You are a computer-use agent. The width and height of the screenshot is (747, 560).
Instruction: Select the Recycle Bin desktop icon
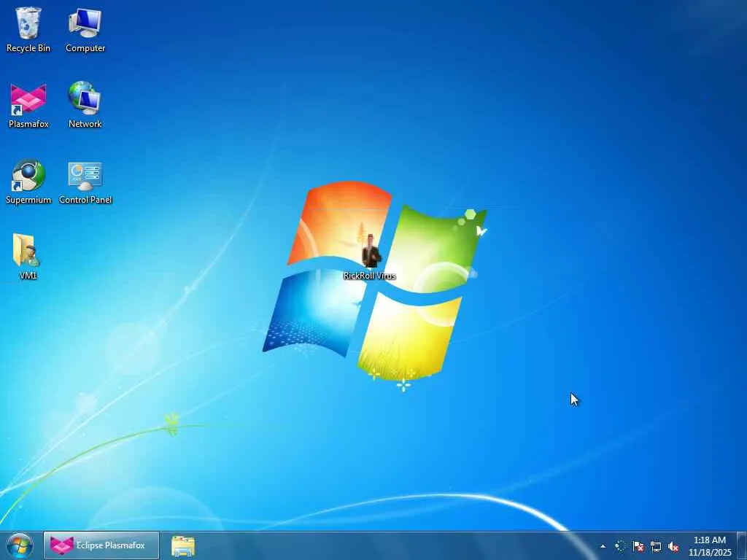[x=28, y=29]
